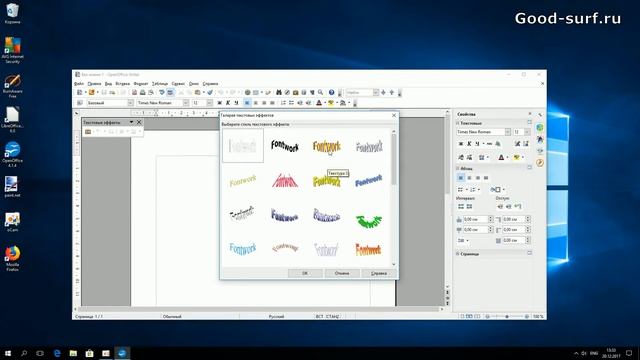Click toolbar font color button
This screenshot has height=360, width=640.
click(319, 103)
